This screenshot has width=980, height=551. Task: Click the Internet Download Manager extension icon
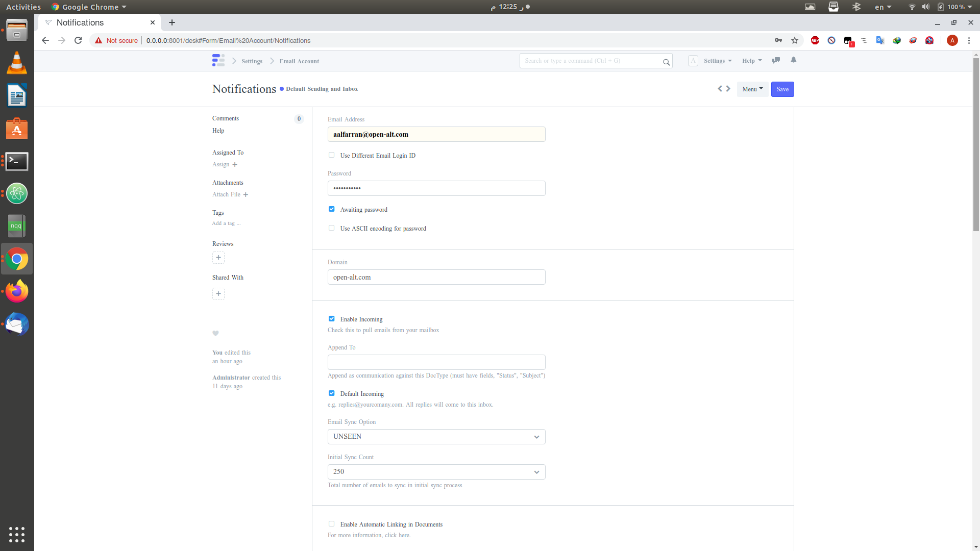pos(897,40)
